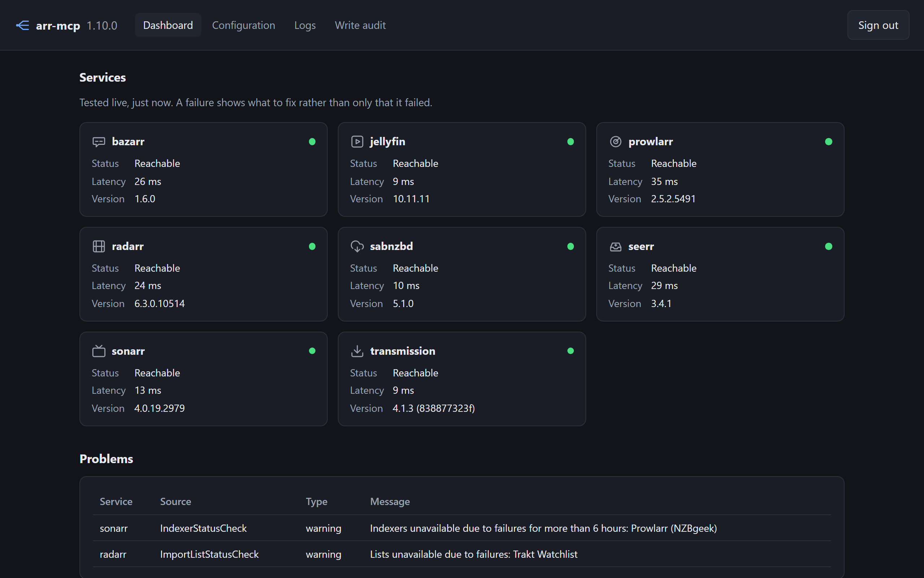Screen dimensions: 924x578
Task: Click the sonarr TV icon
Action: [x=99, y=351]
